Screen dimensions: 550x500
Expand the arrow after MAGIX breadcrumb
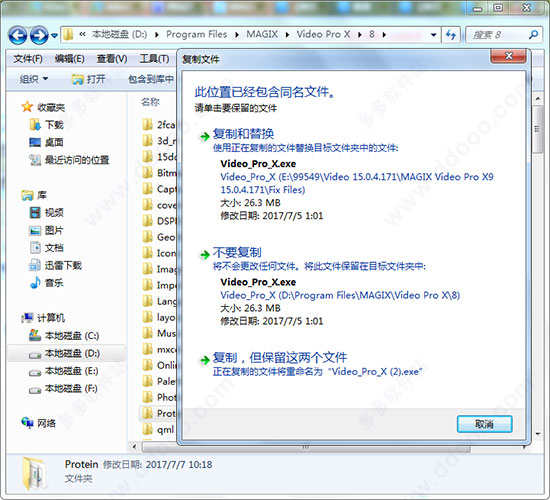(x=288, y=35)
